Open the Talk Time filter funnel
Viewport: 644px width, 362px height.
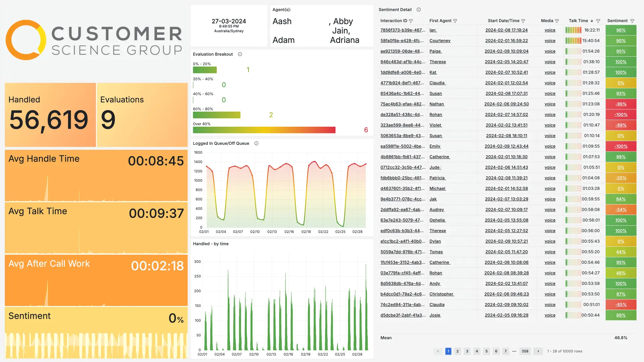coord(598,21)
